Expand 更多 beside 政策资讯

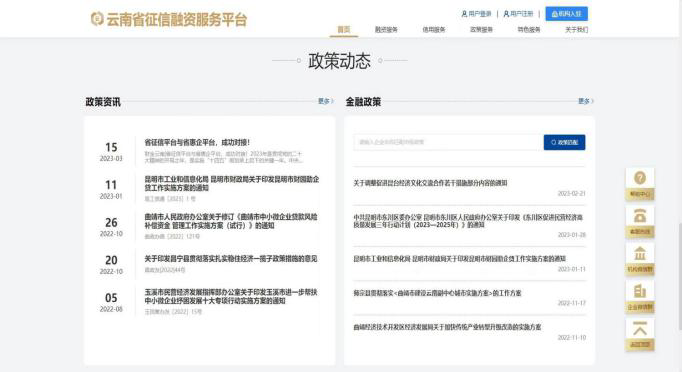[x=326, y=101]
